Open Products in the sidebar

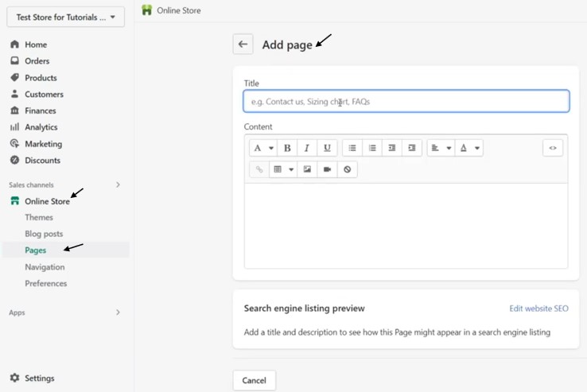click(x=41, y=78)
